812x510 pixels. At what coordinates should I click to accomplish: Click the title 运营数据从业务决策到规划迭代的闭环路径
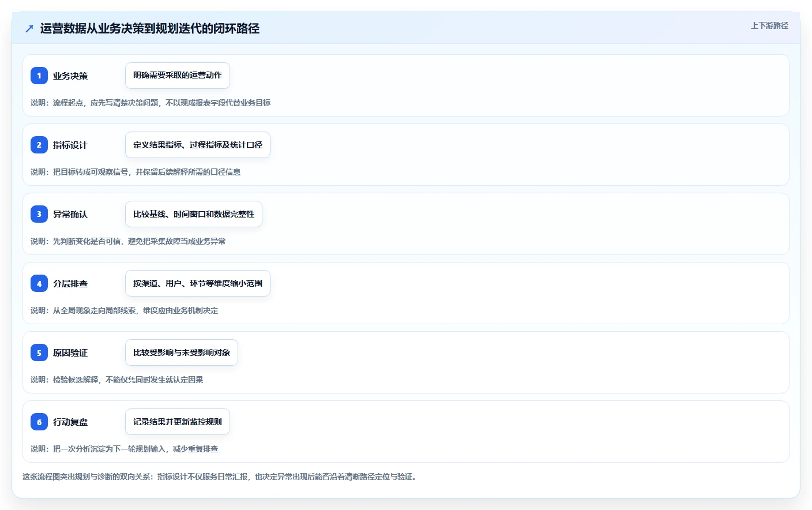coord(150,28)
